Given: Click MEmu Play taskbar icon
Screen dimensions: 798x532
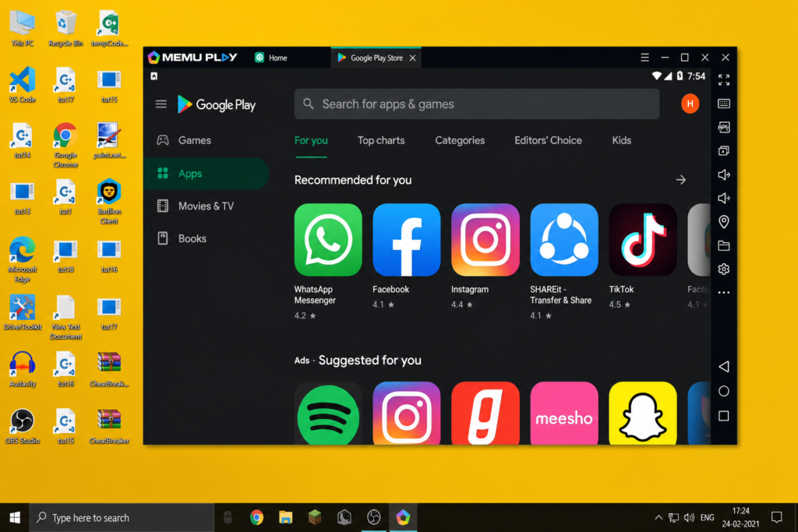Looking at the screenshot, I should [403, 518].
